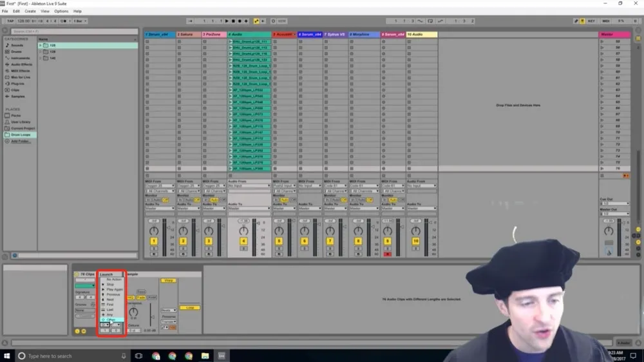Screen dimensions: 644x362
Task: Click the Fade button in Sample box
Action: coord(141,297)
